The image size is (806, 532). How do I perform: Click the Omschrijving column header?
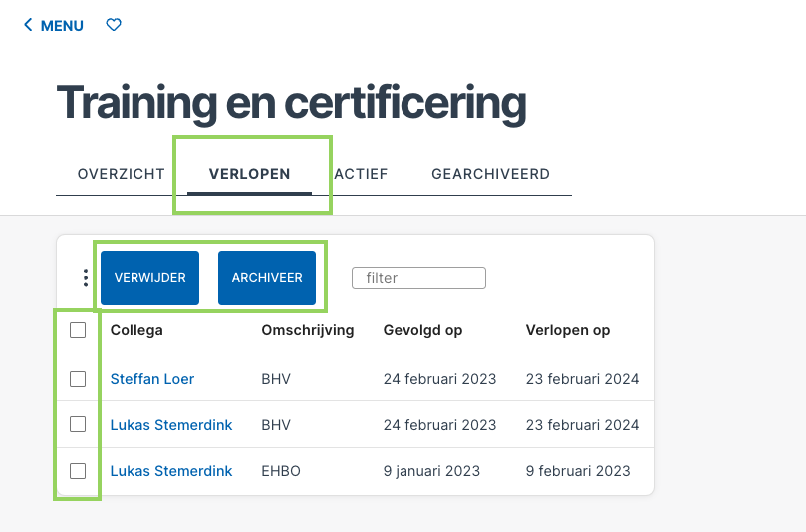coord(308,330)
